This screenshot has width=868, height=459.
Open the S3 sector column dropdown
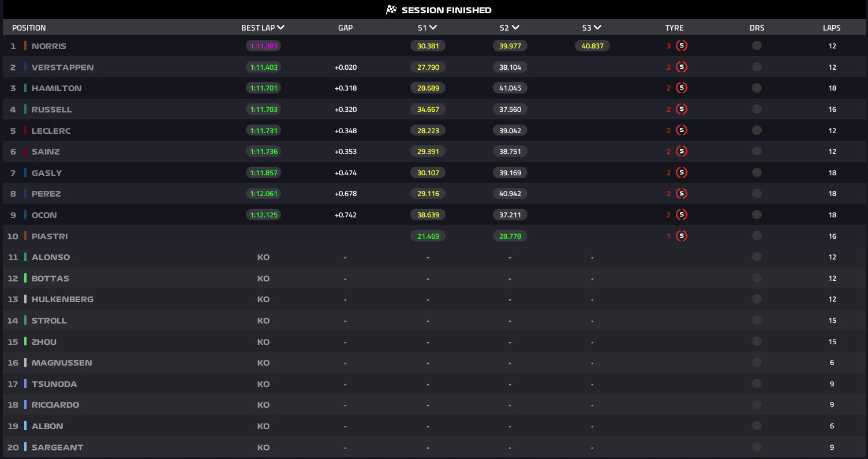pos(597,27)
